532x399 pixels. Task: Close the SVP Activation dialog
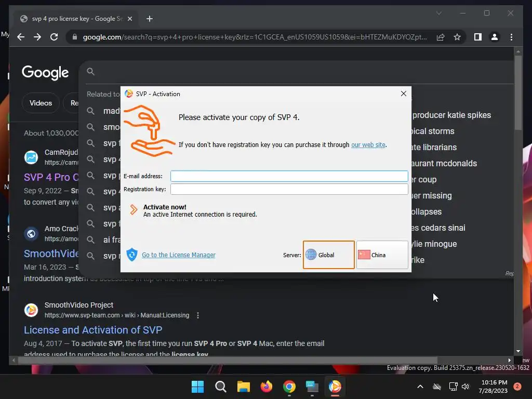tap(403, 94)
